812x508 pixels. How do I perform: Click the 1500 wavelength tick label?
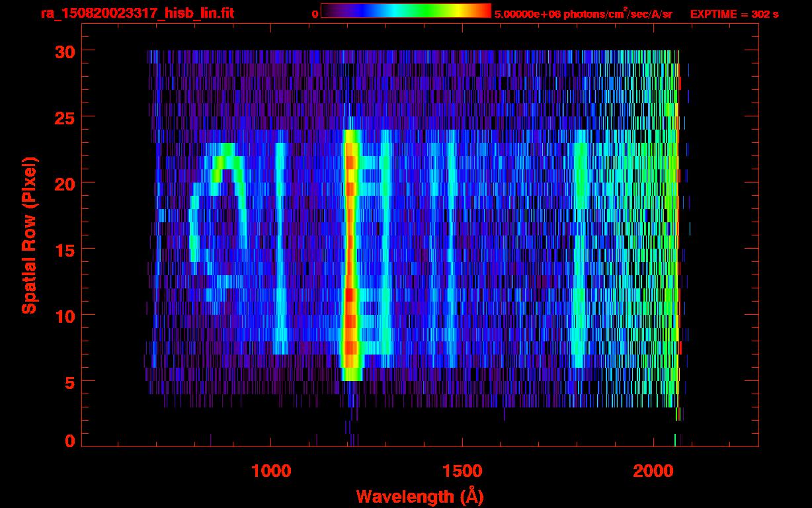pyautogui.click(x=461, y=471)
